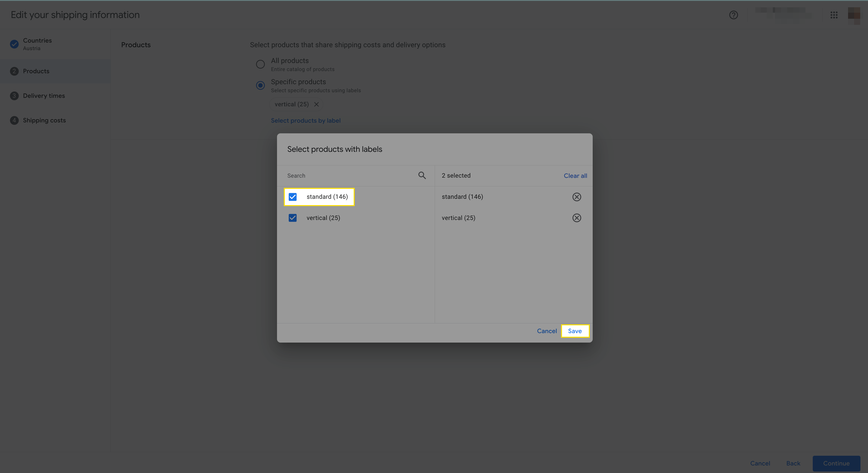Open Select products by label link
The width and height of the screenshot is (868, 473).
tap(306, 121)
